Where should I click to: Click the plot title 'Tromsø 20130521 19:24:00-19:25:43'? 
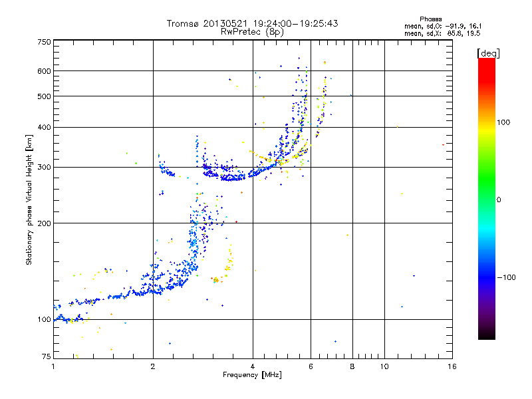tap(252, 23)
